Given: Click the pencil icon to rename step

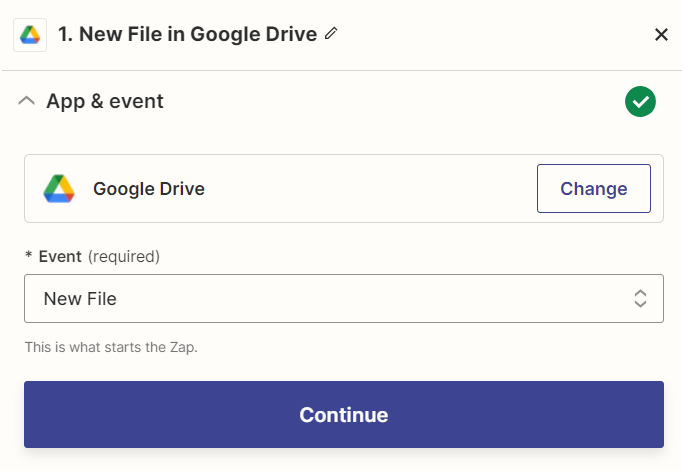Looking at the screenshot, I should click(x=331, y=34).
